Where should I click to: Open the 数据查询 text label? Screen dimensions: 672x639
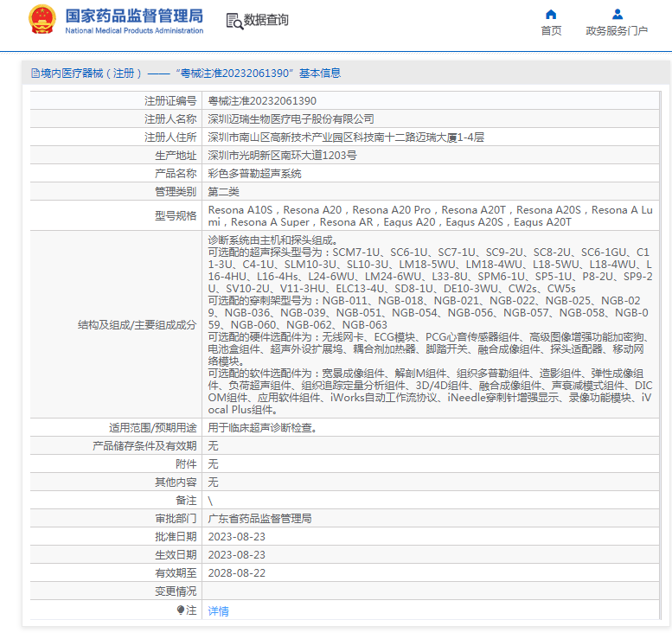pyautogui.click(x=266, y=20)
